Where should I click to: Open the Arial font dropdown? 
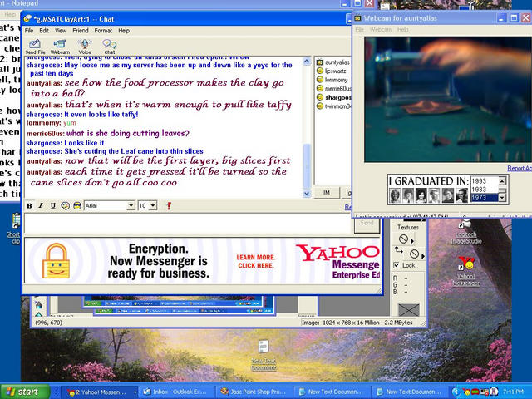click(x=131, y=205)
